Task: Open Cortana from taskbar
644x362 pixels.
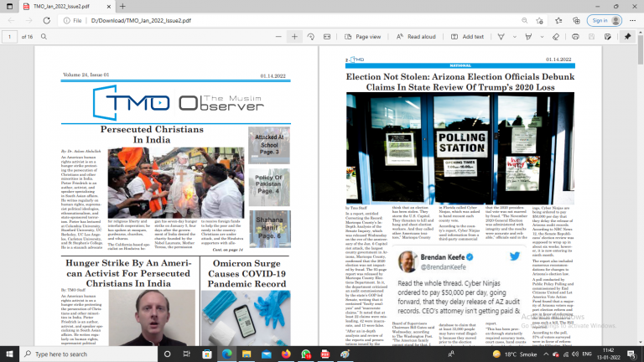Action: pos(167,354)
